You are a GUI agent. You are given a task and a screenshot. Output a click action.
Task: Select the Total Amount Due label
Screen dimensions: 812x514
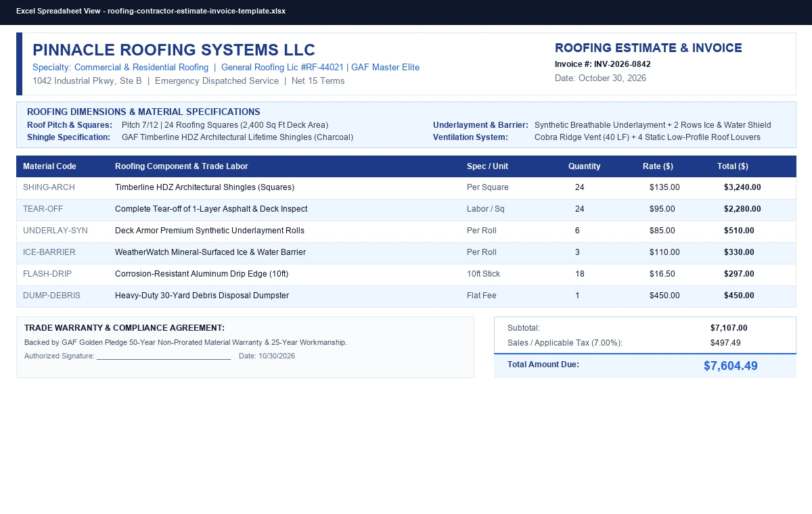[543, 365]
